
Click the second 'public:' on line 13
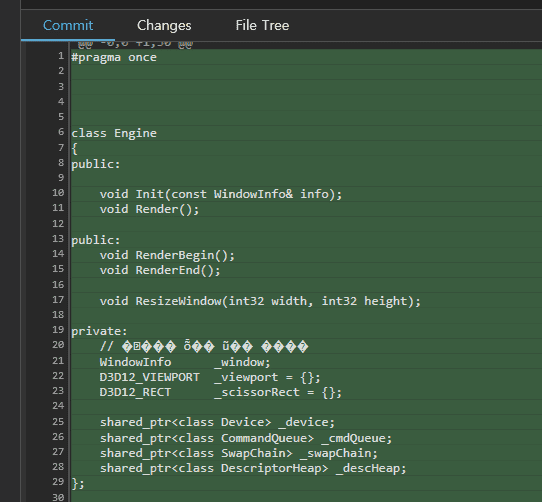click(x=96, y=240)
